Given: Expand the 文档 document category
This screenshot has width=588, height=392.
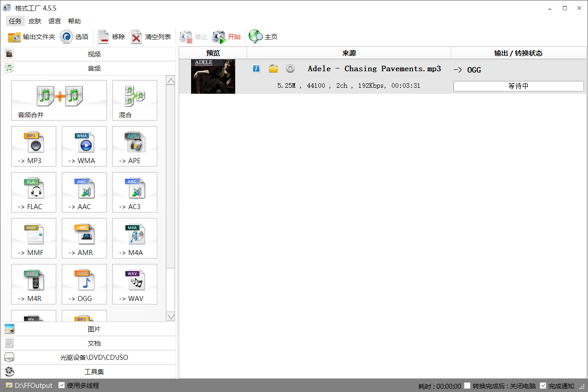Looking at the screenshot, I should 89,343.
